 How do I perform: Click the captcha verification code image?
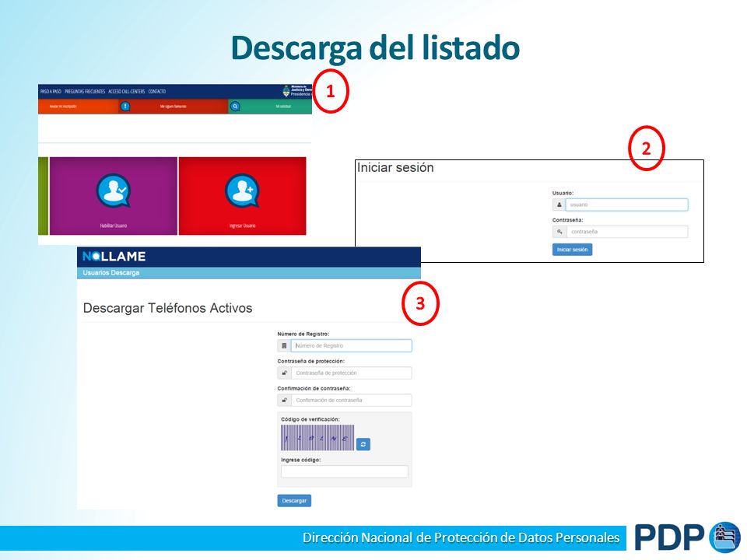(317, 438)
